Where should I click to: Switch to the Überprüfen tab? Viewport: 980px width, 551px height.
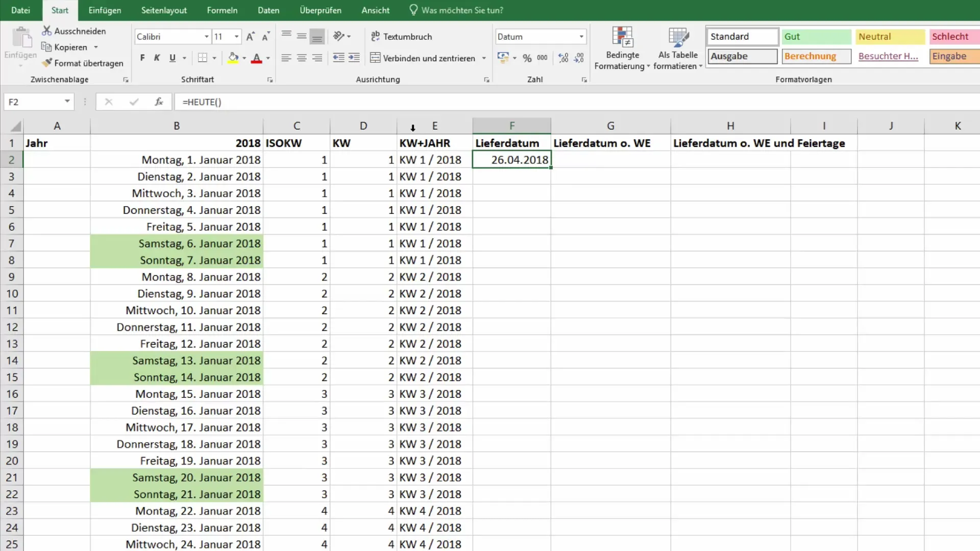coord(321,10)
